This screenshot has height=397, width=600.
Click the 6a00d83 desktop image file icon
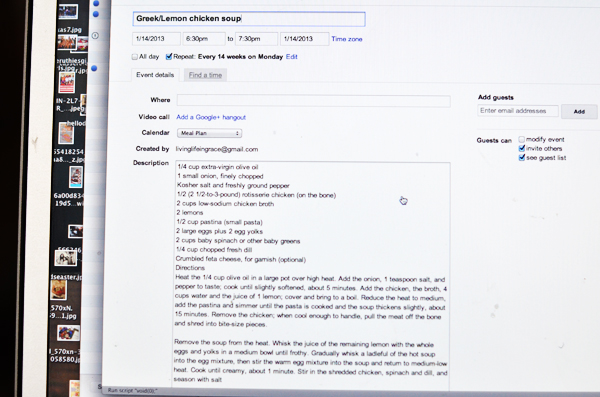point(76,177)
